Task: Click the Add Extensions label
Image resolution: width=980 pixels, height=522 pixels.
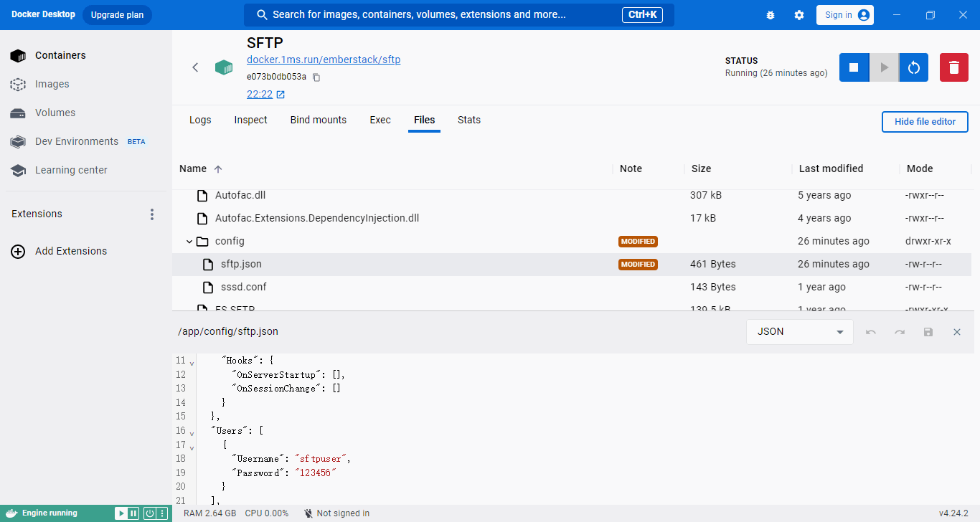Action: 71,251
